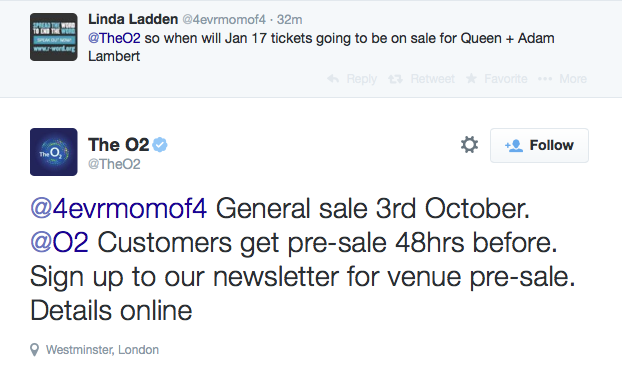Image resolution: width=622 pixels, height=369 pixels.
Task: Open the @O2 mention link
Action: click(x=59, y=242)
